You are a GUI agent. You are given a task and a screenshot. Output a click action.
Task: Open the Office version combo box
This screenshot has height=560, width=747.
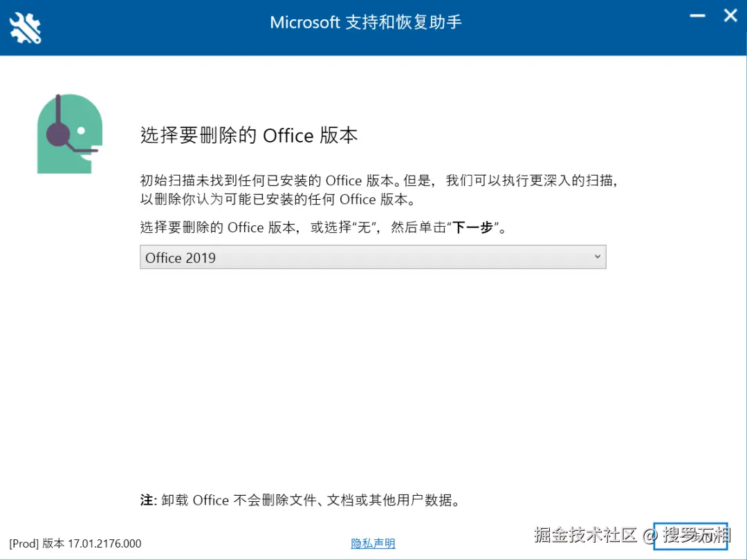coord(372,258)
